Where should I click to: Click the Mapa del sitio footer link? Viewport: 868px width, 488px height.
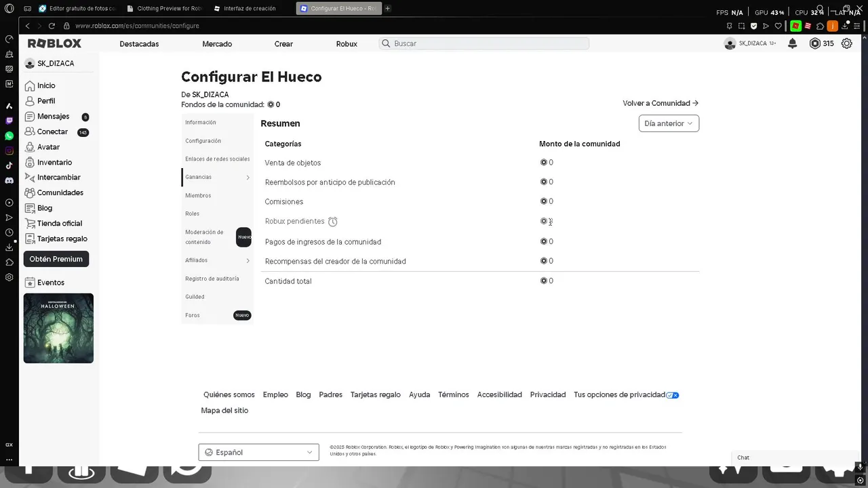tap(224, 411)
